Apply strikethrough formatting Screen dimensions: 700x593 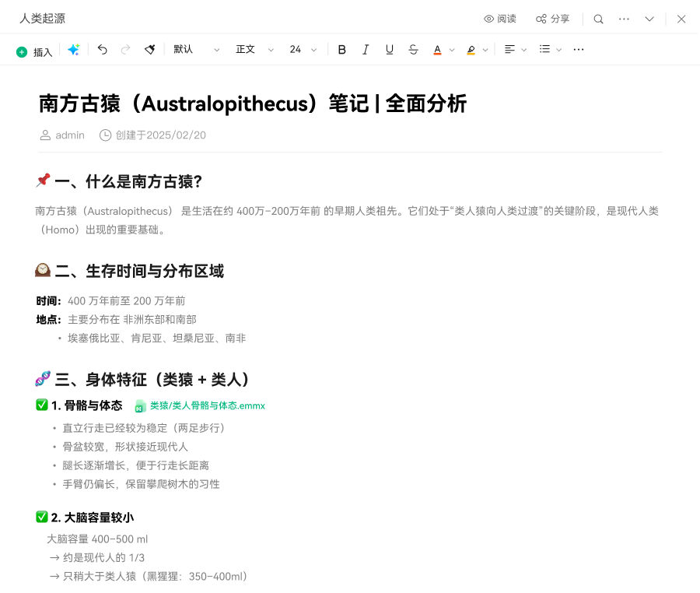(413, 50)
